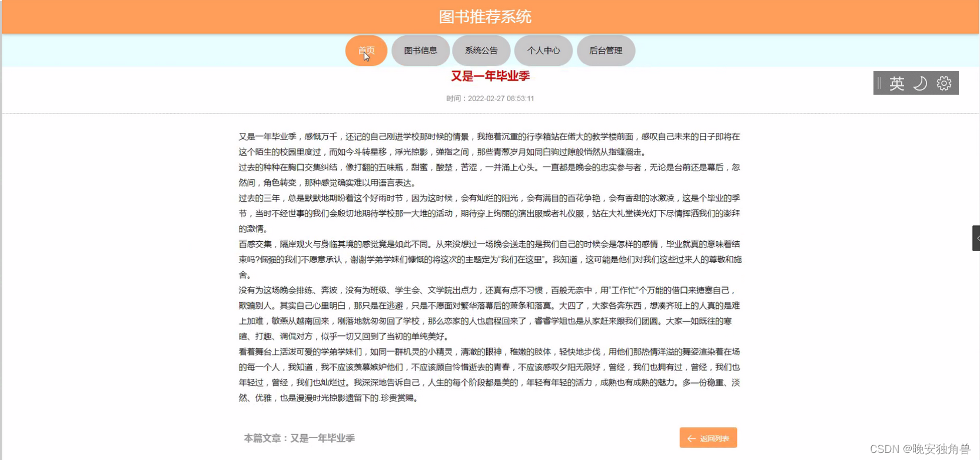The height and width of the screenshot is (460, 980).
Task: Expand the collapsed side panel arrow
Action: [x=976, y=238]
